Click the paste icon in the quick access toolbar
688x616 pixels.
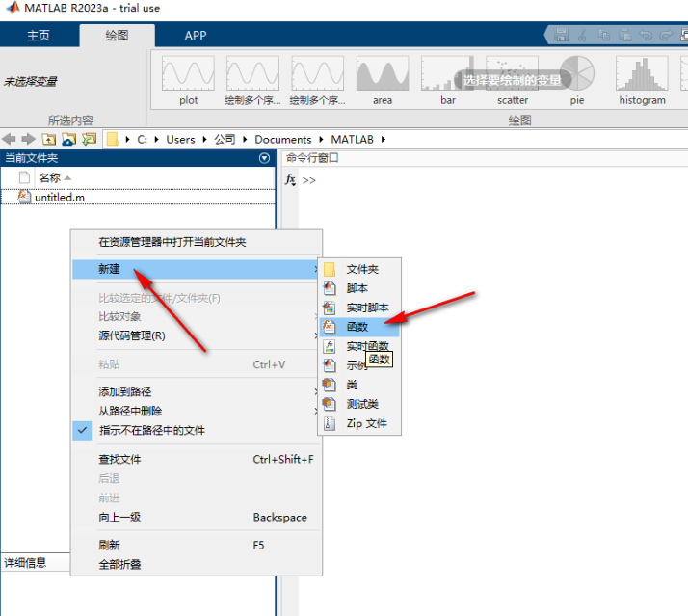point(624,35)
